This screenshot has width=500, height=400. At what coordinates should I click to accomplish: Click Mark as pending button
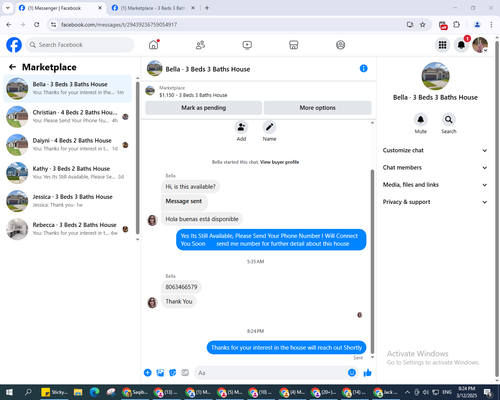pos(203,108)
